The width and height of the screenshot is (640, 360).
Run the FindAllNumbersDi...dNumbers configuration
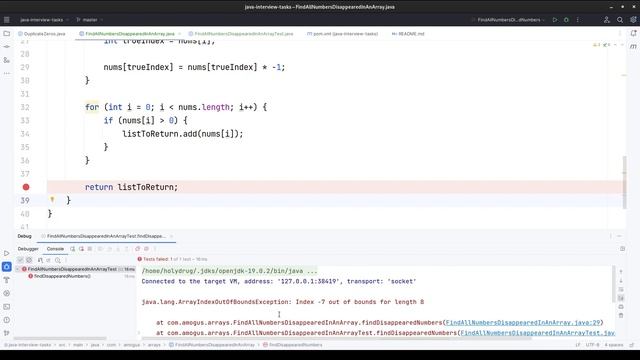tap(555, 20)
